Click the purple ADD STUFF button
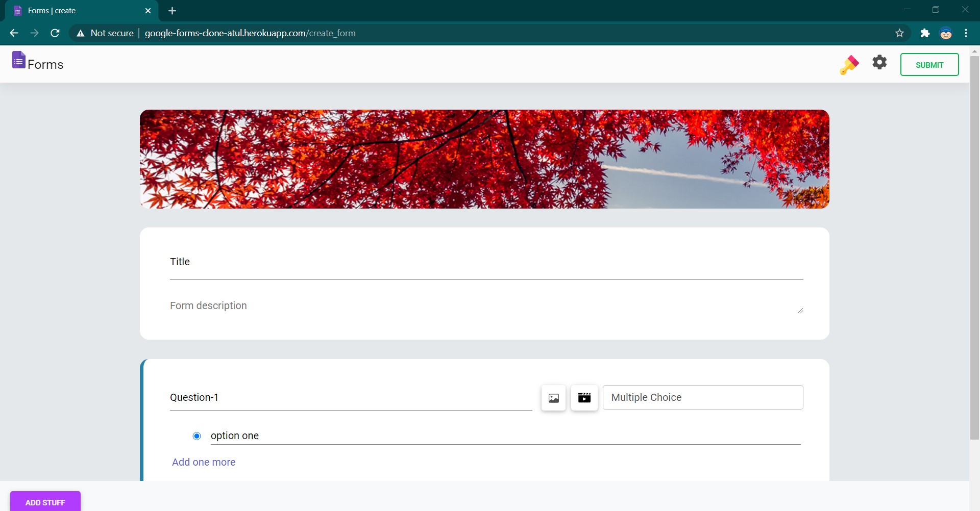980x511 pixels. pos(45,502)
